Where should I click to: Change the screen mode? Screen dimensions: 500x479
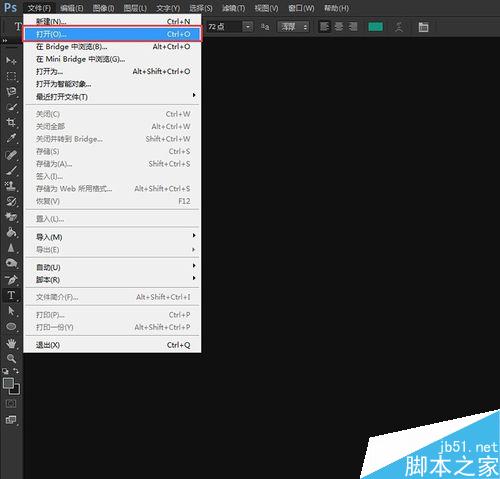[11, 420]
